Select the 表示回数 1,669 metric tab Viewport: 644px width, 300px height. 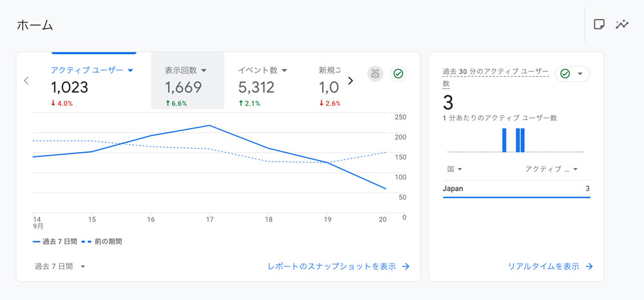click(x=187, y=82)
